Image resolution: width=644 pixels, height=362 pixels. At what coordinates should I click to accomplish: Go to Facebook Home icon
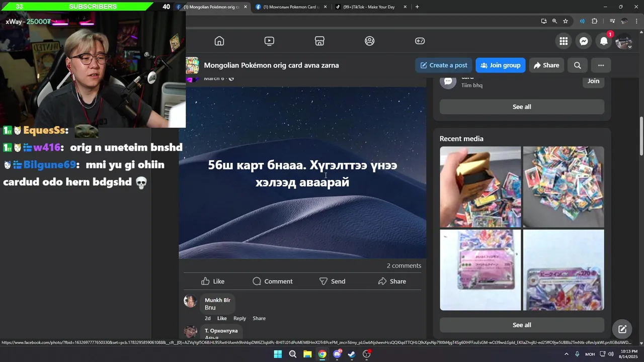pos(219,41)
